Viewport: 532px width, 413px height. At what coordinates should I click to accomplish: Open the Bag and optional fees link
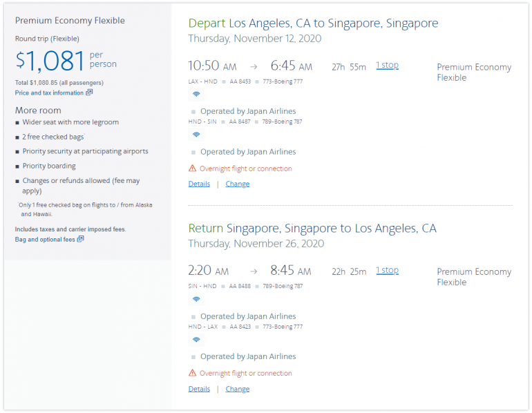click(45, 239)
